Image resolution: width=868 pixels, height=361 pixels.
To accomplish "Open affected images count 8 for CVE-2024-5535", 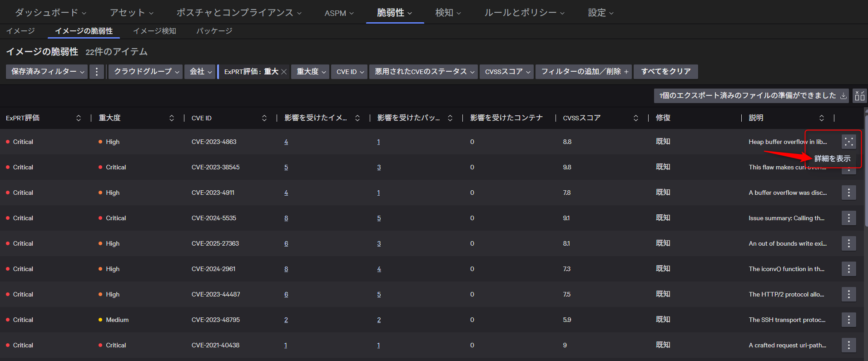I will click(x=286, y=218).
